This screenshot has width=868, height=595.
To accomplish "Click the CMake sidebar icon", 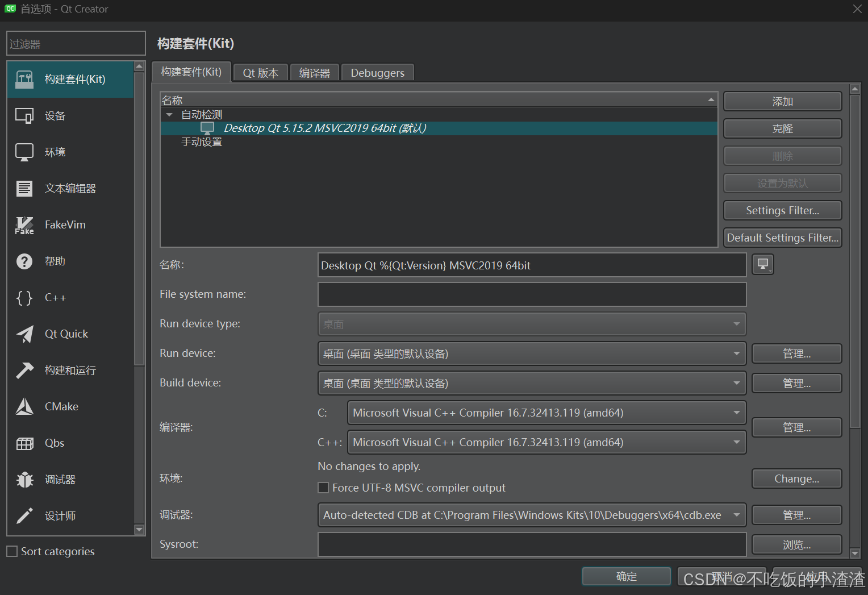I will pyautogui.click(x=24, y=406).
